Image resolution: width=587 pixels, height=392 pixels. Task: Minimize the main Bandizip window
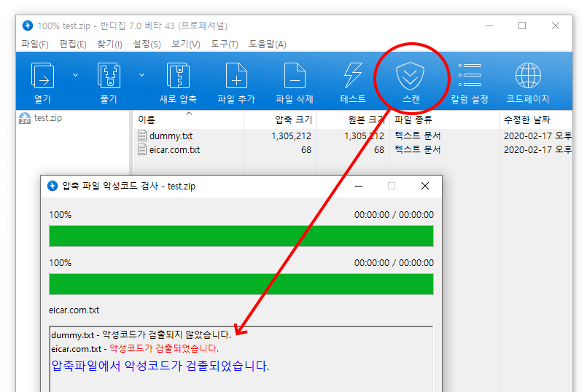(x=489, y=26)
